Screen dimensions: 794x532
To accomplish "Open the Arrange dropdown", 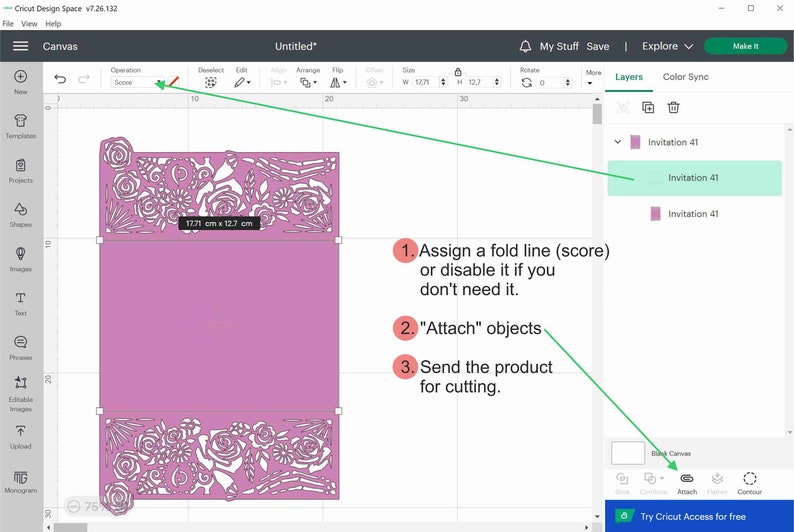I will coord(308,82).
